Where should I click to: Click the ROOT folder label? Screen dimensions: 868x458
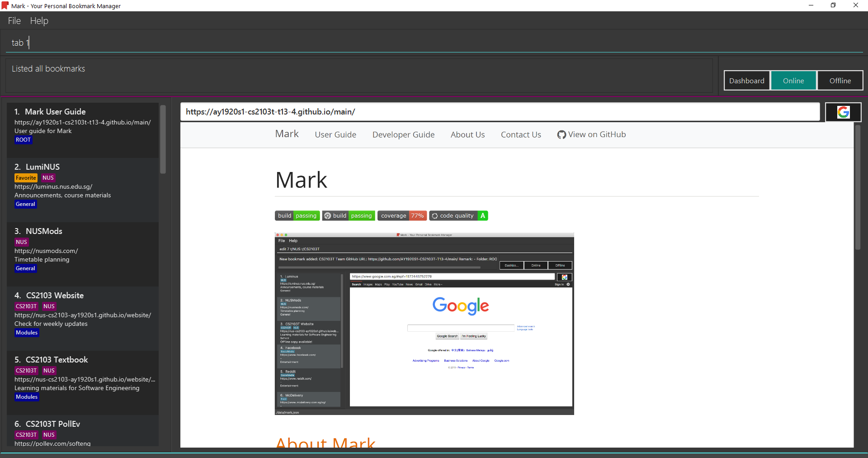pyautogui.click(x=23, y=140)
